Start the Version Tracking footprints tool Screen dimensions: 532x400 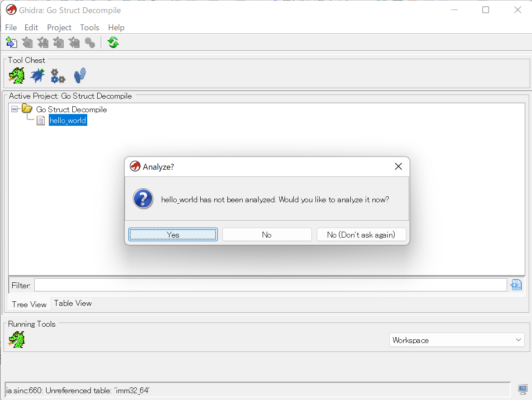(x=80, y=75)
